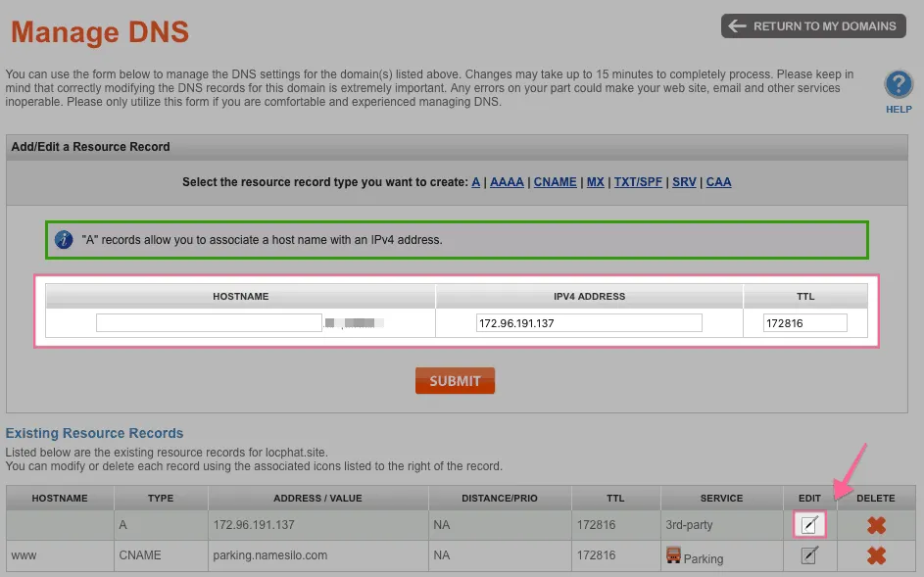Delete the A record for 172.96.191.137
This screenshot has width=924, height=577.
(876, 524)
